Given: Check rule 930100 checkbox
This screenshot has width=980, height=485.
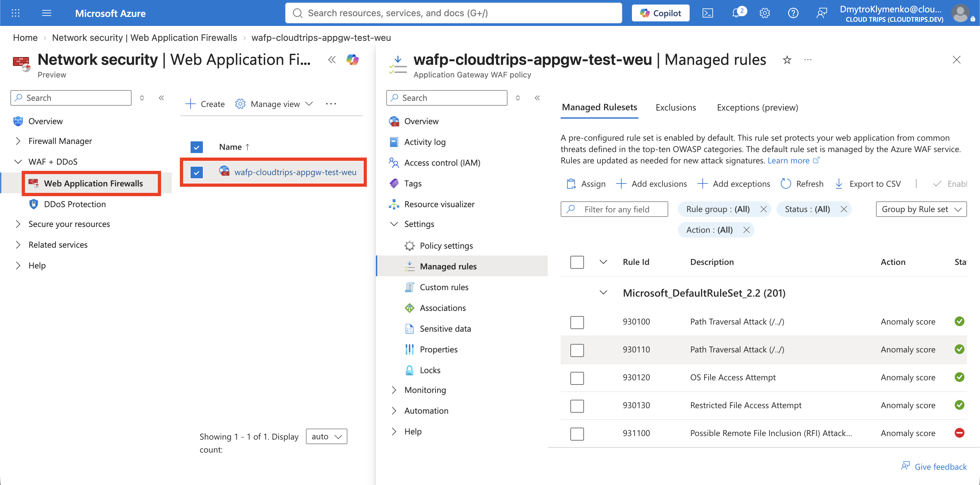Looking at the screenshot, I should pos(577,323).
